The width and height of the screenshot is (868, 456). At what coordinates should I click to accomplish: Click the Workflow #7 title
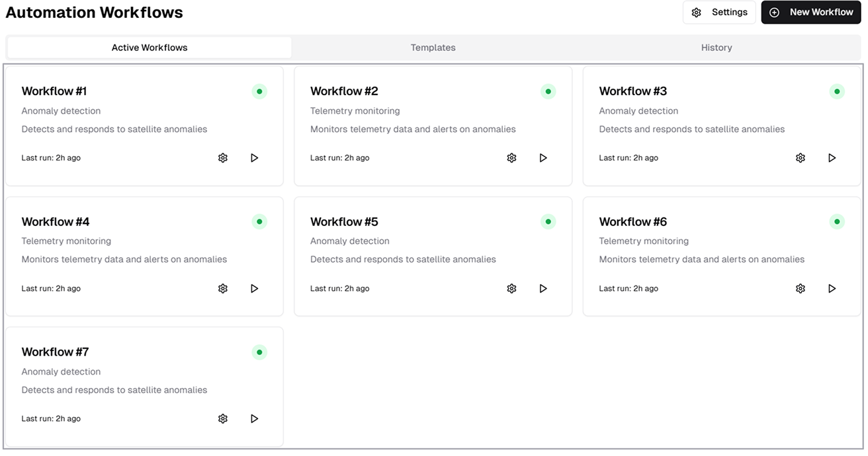[55, 352]
